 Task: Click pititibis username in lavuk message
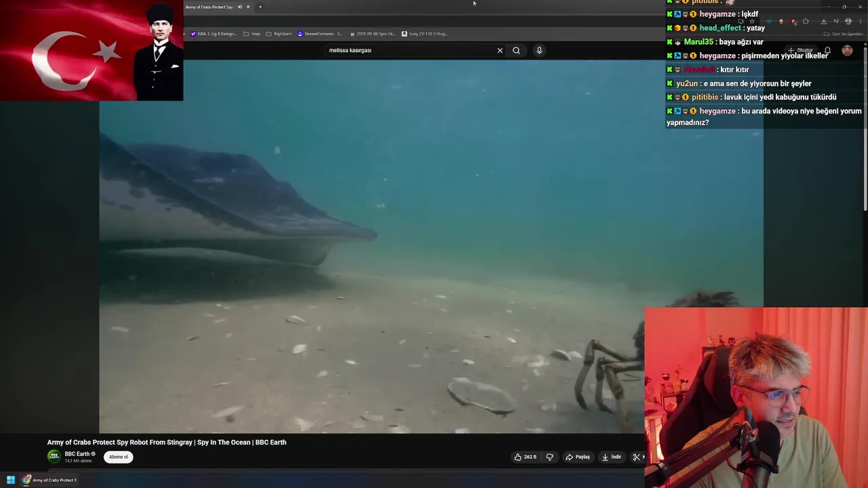click(705, 97)
